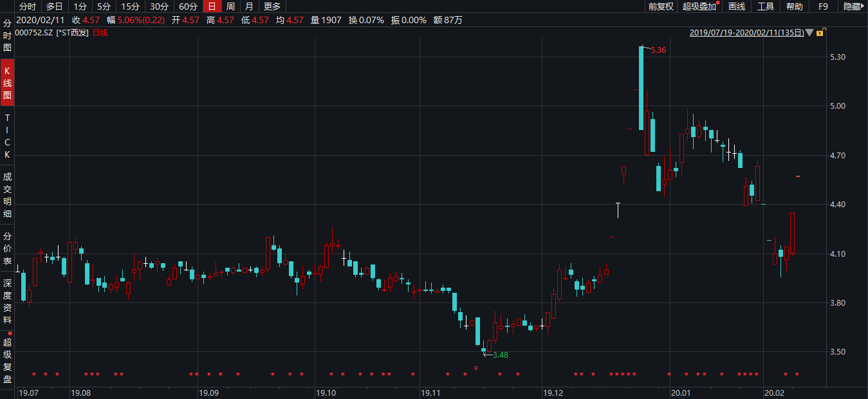Image resolution: width=868 pixels, height=399 pixels.
Task: Open 深度资料 in the left sidebar
Action: (8, 301)
